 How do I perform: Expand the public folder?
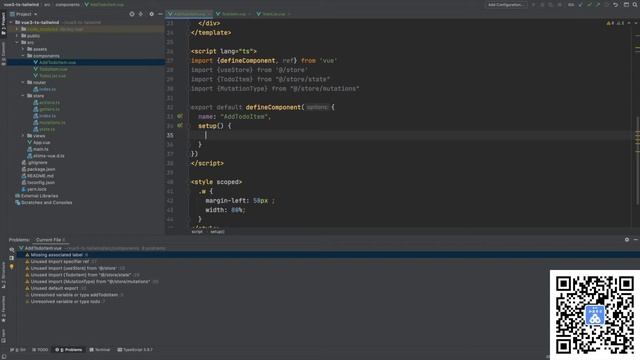[x=17, y=36]
